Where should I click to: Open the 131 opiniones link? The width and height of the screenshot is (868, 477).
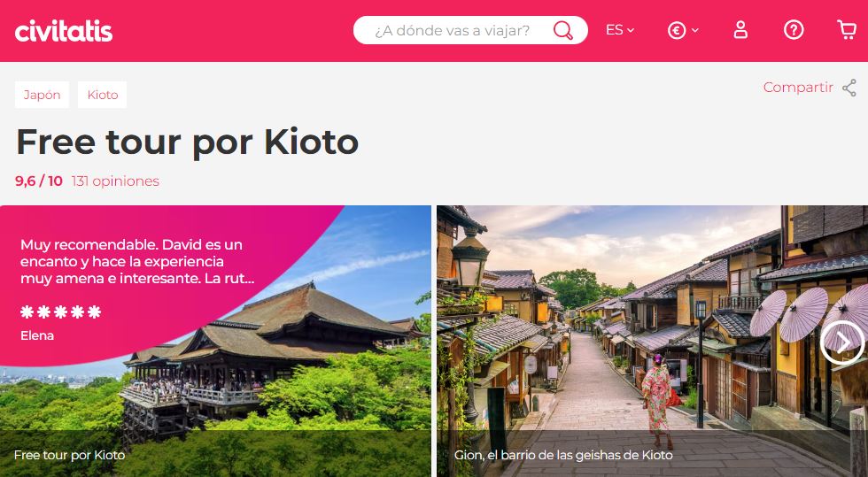(115, 181)
